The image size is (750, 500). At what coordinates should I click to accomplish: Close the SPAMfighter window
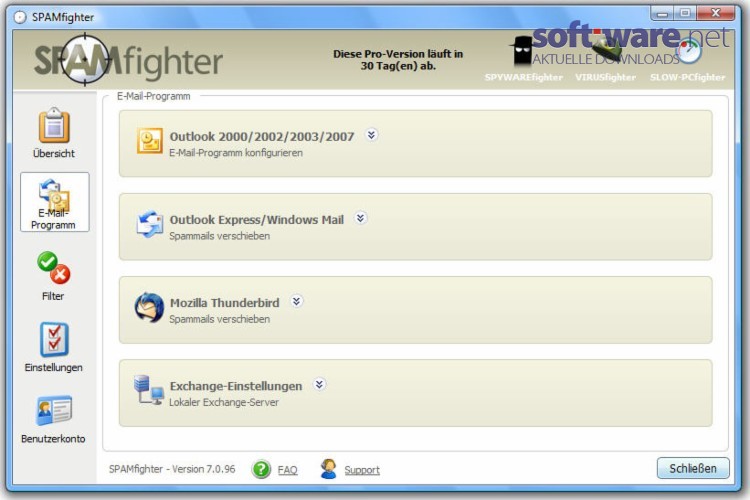pyautogui.click(x=716, y=13)
